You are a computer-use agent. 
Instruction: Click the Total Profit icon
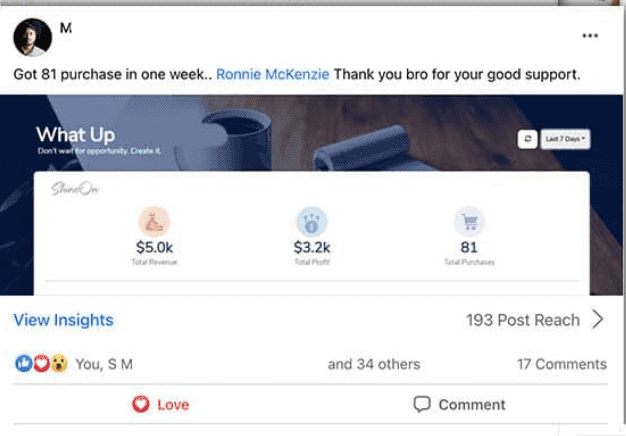[312, 222]
